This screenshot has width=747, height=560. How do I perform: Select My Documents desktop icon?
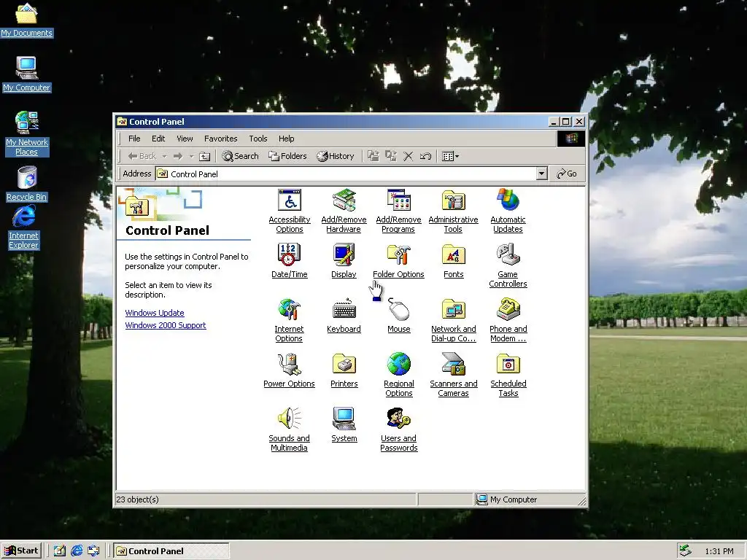(27, 20)
